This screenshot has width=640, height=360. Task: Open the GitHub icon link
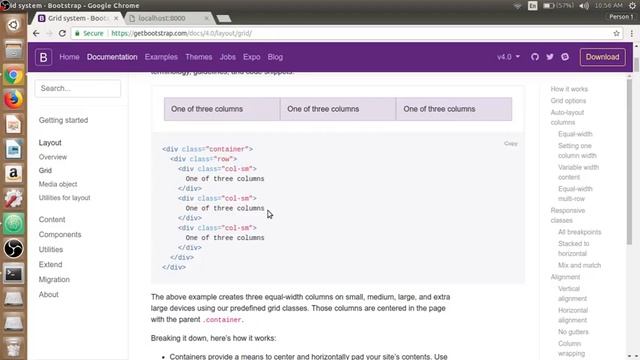(535, 57)
